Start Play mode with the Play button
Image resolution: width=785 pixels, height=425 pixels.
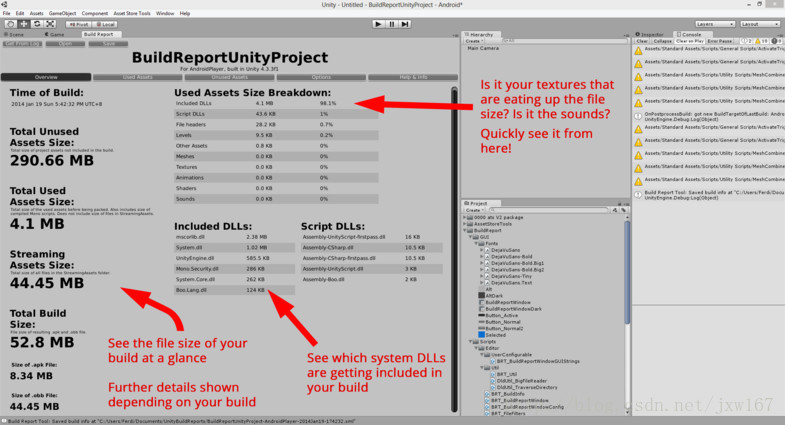pos(378,24)
